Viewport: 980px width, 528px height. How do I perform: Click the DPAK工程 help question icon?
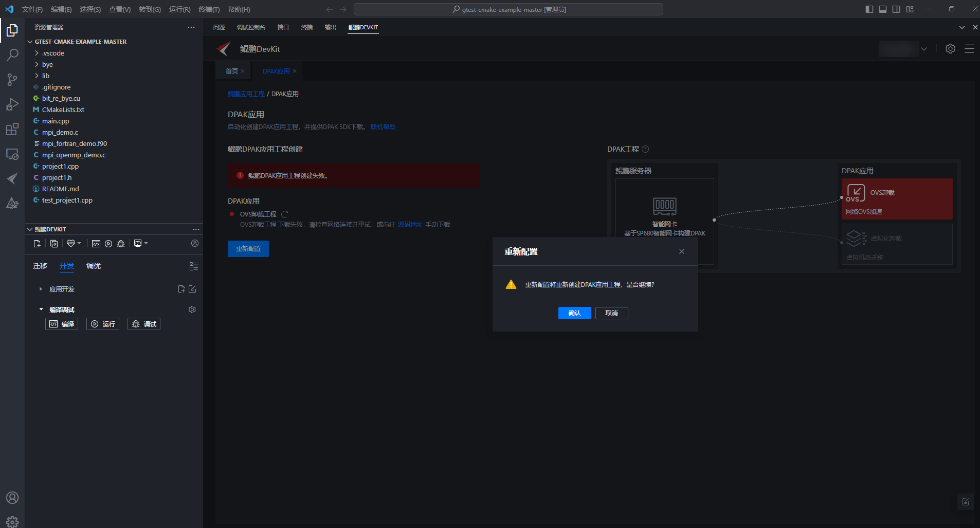pyautogui.click(x=645, y=149)
